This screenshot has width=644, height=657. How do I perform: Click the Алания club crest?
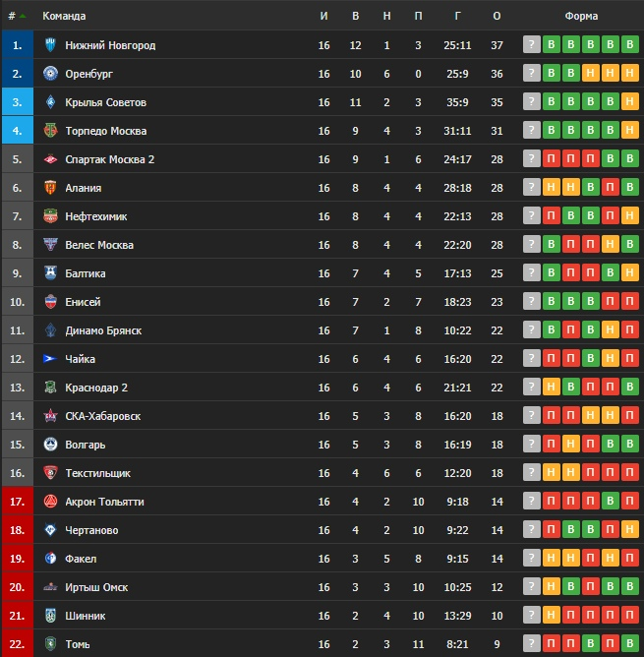(51, 188)
